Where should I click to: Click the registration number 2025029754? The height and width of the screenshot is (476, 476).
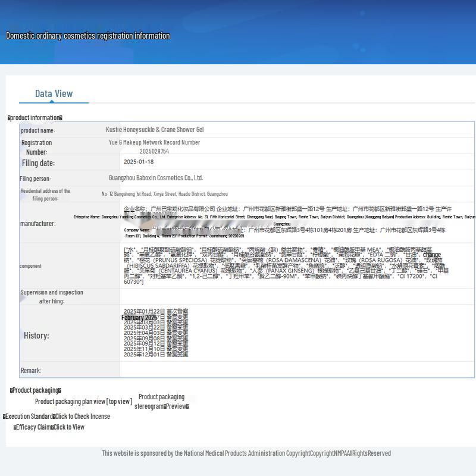pos(154,152)
